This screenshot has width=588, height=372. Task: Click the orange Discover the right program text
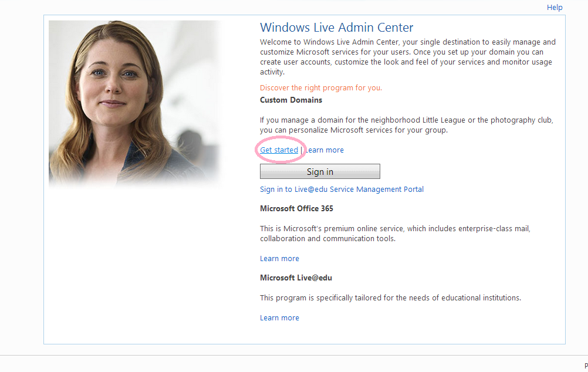tap(320, 88)
